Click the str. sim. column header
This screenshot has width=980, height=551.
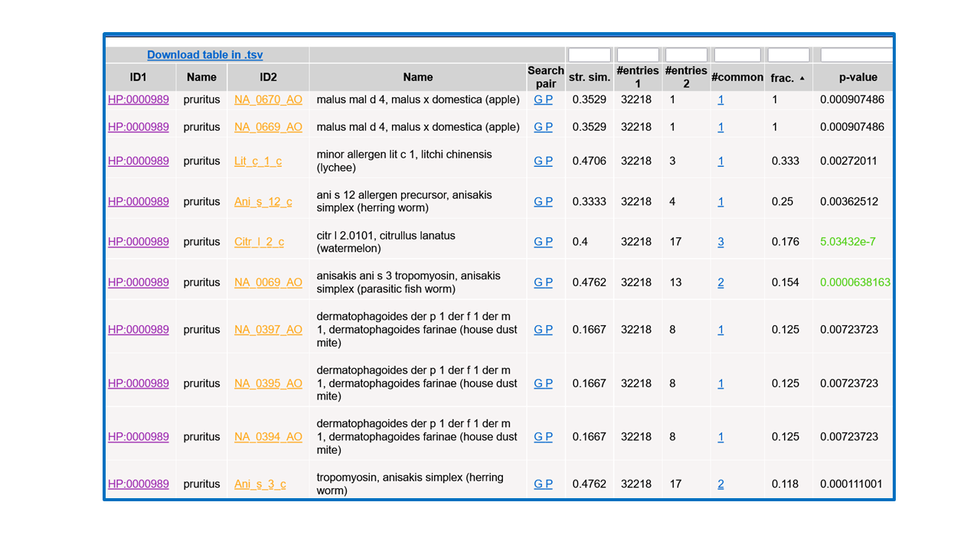pyautogui.click(x=589, y=77)
